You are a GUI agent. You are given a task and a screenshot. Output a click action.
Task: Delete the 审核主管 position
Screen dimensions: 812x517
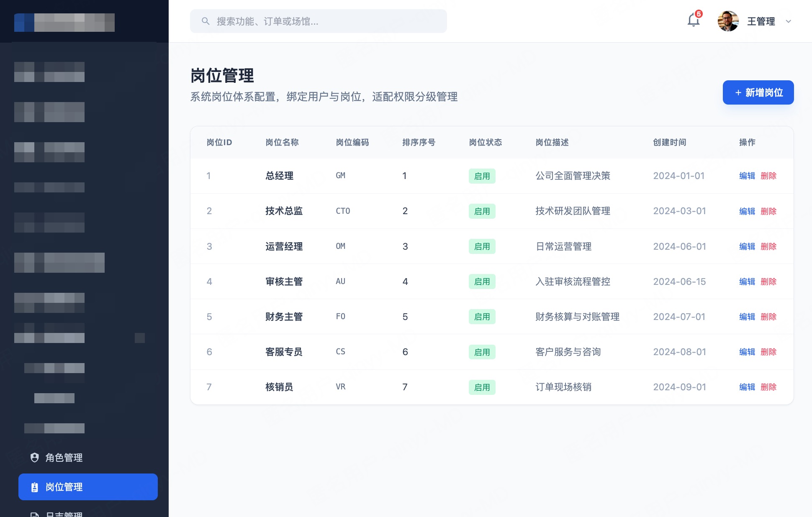(x=768, y=282)
